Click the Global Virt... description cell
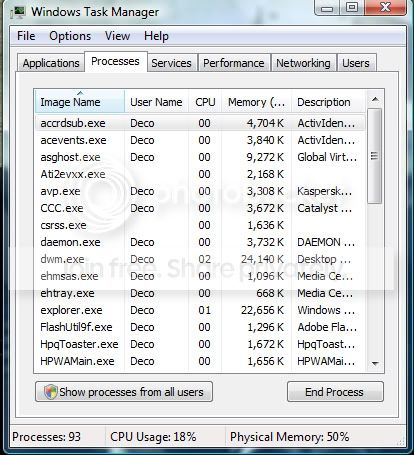Image resolution: width=414 pixels, height=455 pixels. (x=327, y=157)
